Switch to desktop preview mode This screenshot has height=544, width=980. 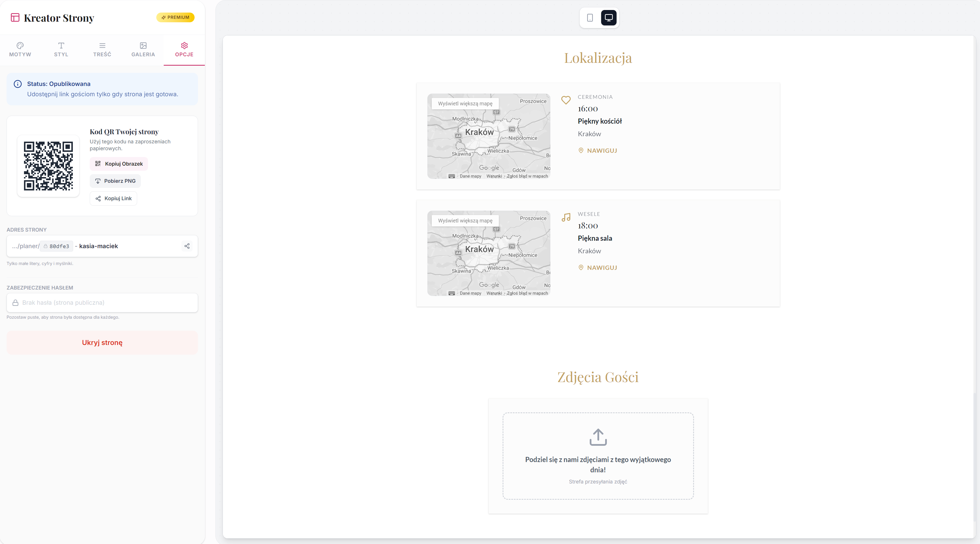coord(608,18)
